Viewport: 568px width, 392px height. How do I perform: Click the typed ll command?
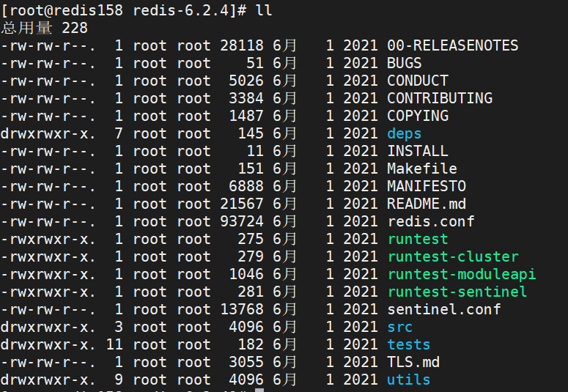click(264, 10)
